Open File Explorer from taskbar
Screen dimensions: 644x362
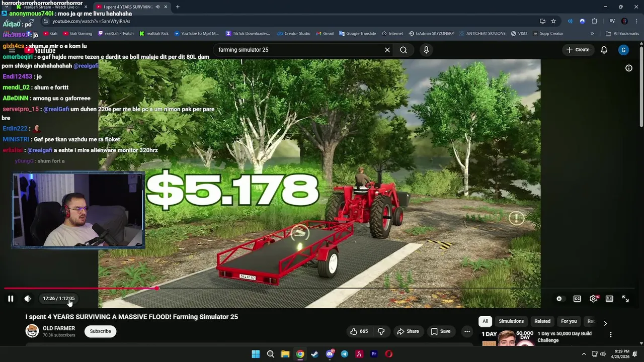[285, 354]
